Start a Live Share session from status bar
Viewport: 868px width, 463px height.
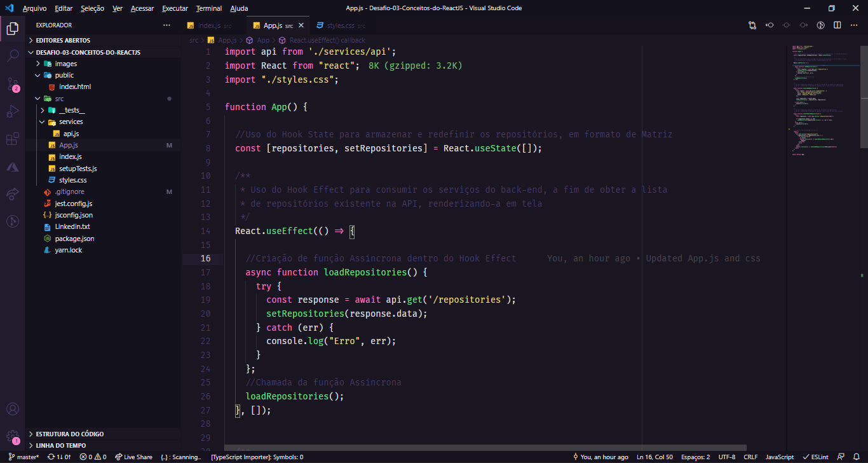(133, 457)
